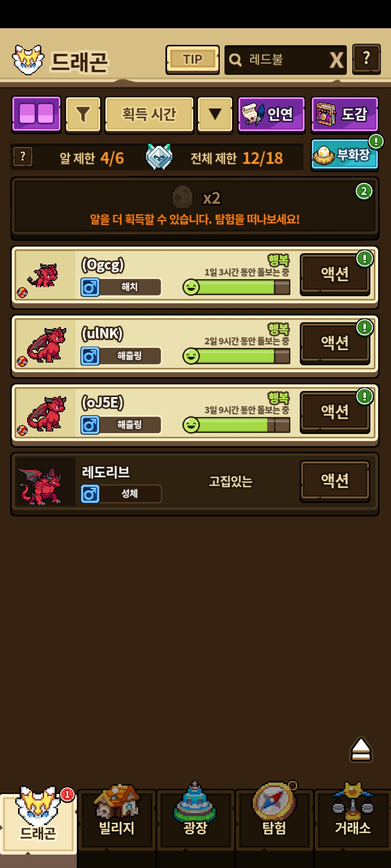Viewport: 391px width, 868px height.
Task: Click the TIP button
Action: 193,60
